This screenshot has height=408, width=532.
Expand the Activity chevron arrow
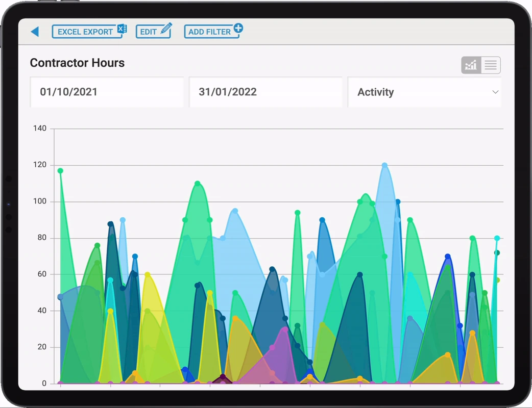[x=495, y=92]
